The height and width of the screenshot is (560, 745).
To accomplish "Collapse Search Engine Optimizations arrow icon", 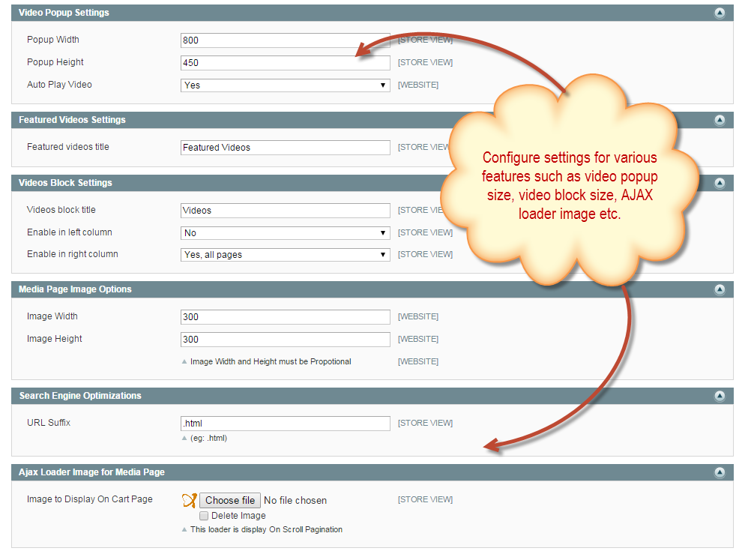I will pyautogui.click(x=720, y=396).
